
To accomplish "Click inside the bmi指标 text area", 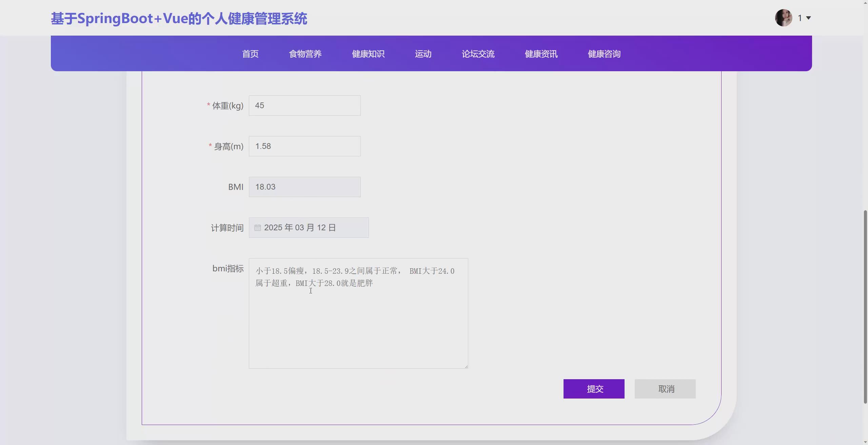I will click(358, 312).
